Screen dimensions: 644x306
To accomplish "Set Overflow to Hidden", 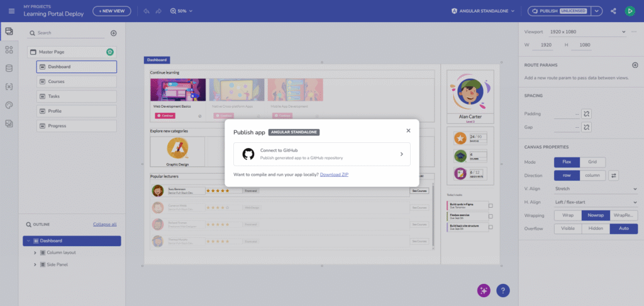I will tap(596, 229).
